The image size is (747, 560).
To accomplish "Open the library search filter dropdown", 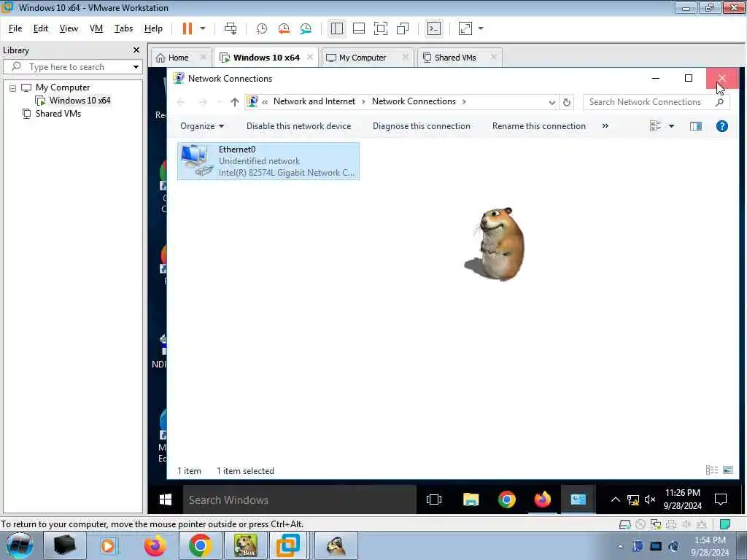I will point(136,67).
